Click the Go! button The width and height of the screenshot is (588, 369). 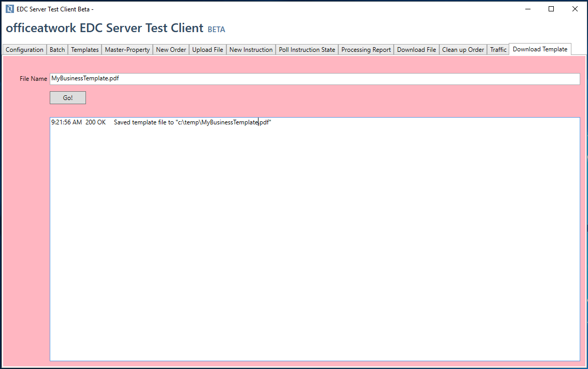point(68,98)
